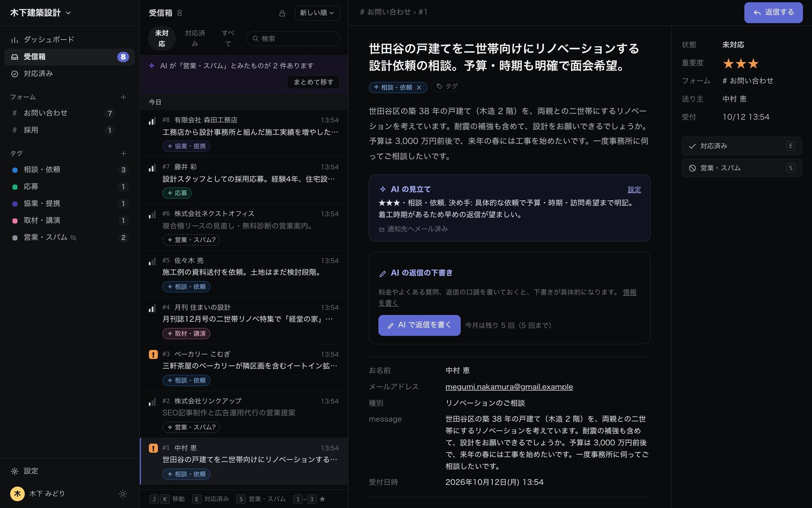Filter by pink 取材・講演 tag color

(x=15, y=221)
